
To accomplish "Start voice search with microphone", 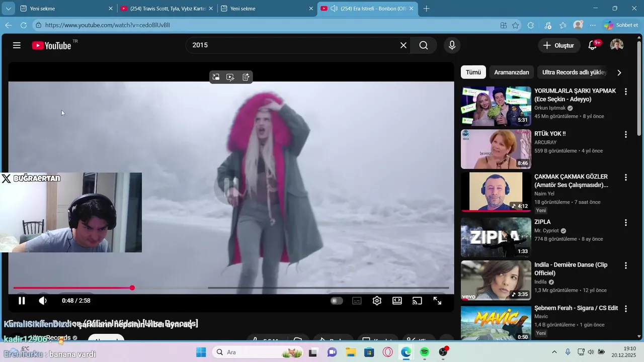I will [x=452, y=45].
